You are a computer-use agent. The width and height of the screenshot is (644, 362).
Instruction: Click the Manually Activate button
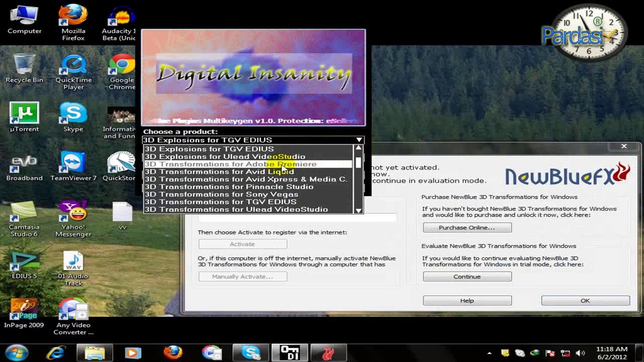coord(243,277)
